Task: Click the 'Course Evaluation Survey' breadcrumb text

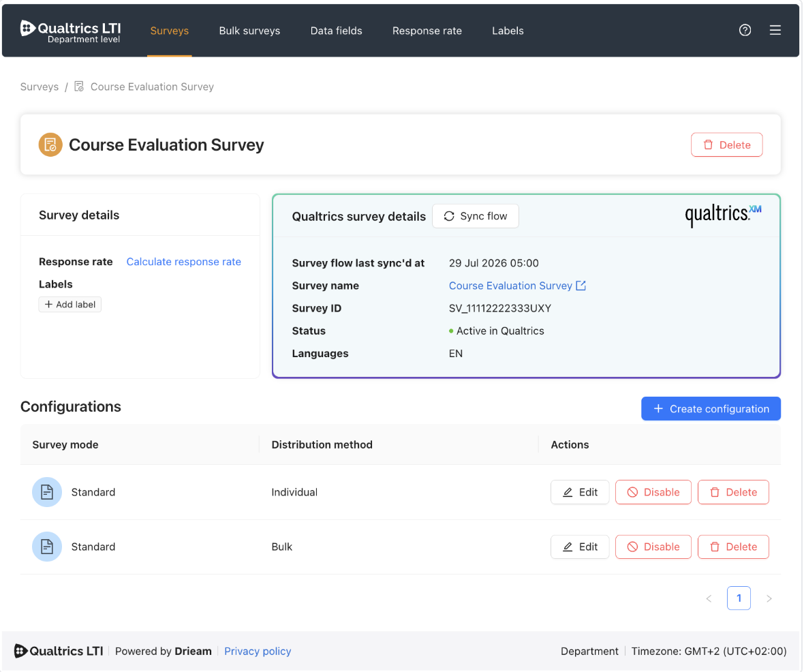Action: [152, 87]
